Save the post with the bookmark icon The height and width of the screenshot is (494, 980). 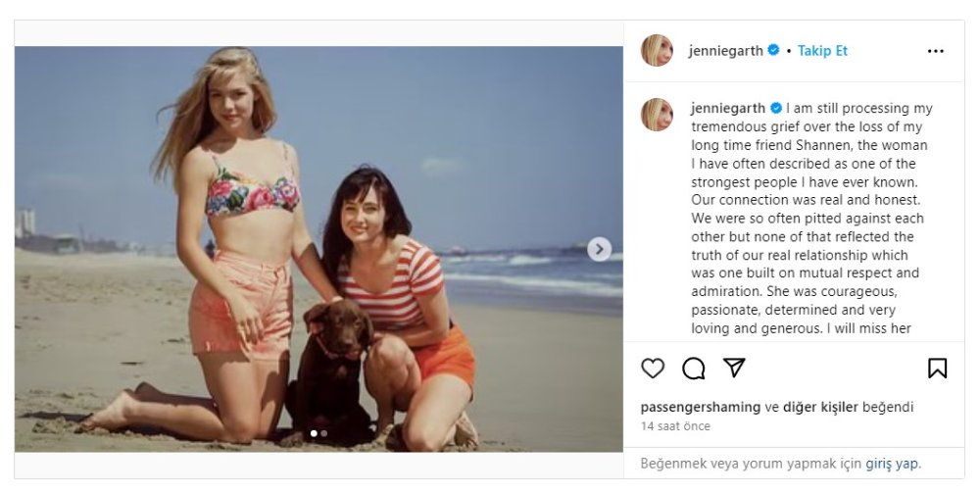click(x=937, y=369)
